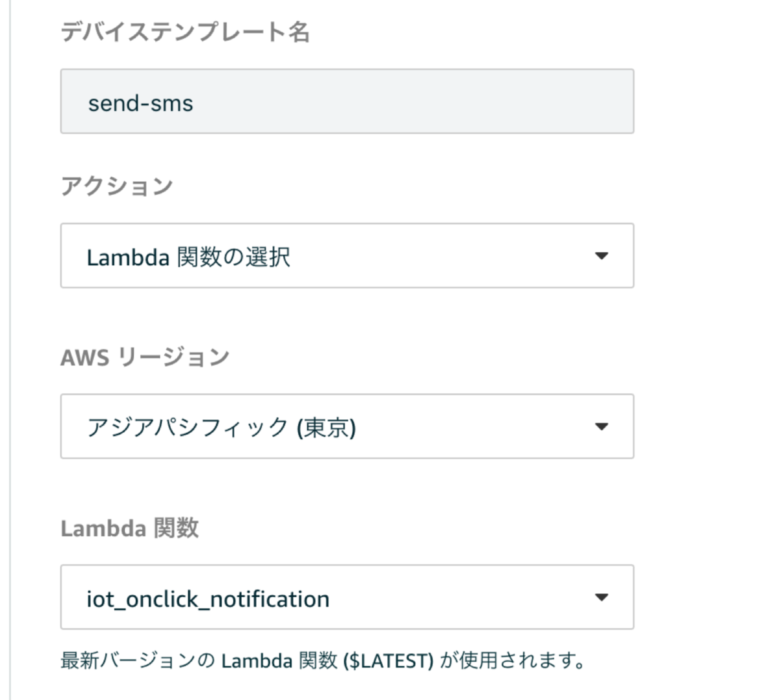Click the AWS リージョン dropdown arrow icon

pyautogui.click(x=603, y=426)
